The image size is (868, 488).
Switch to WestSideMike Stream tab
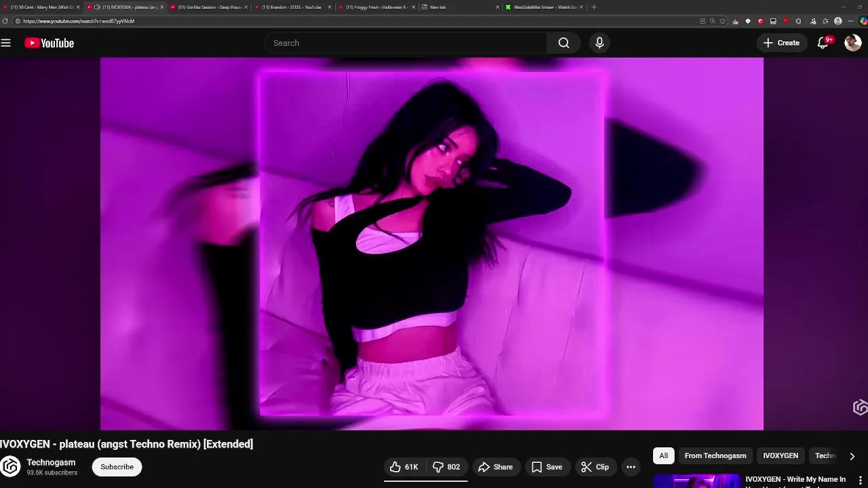(x=544, y=7)
